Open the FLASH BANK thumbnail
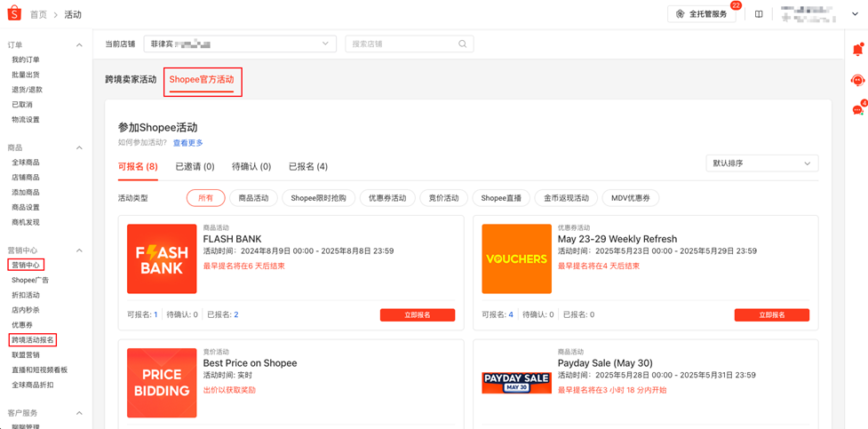This screenshot has height=429, width=868. [162, 258]
